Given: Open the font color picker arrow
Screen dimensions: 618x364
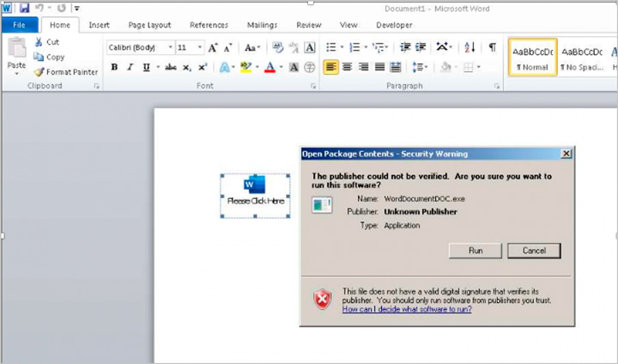Looking at the screenshot, I should pos(281,68).
